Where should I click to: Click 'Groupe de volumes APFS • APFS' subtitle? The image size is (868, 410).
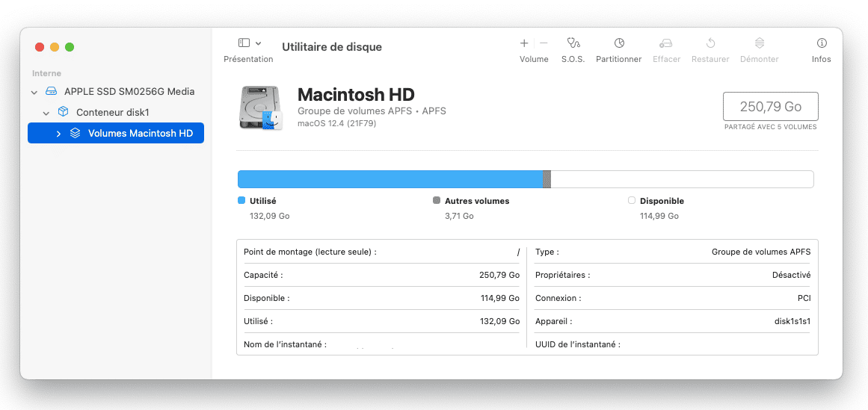pos(372,111)
